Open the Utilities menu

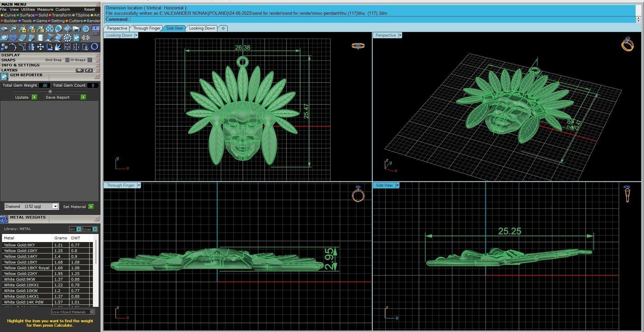pyautogui.click(x=28, y=9)
